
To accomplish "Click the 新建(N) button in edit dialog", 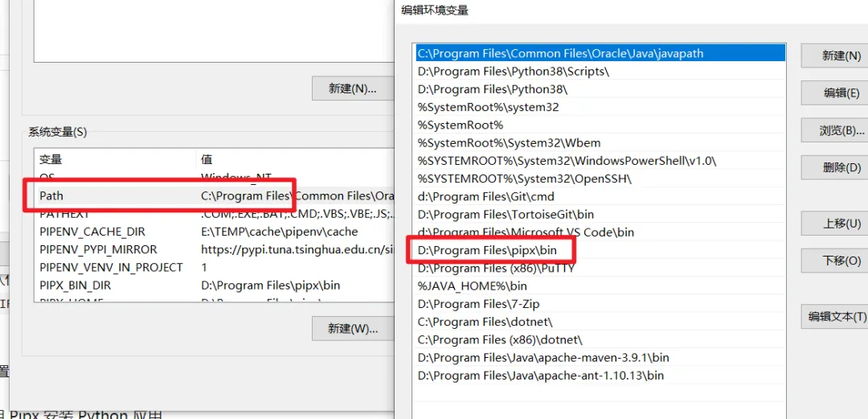I will 835,55.
